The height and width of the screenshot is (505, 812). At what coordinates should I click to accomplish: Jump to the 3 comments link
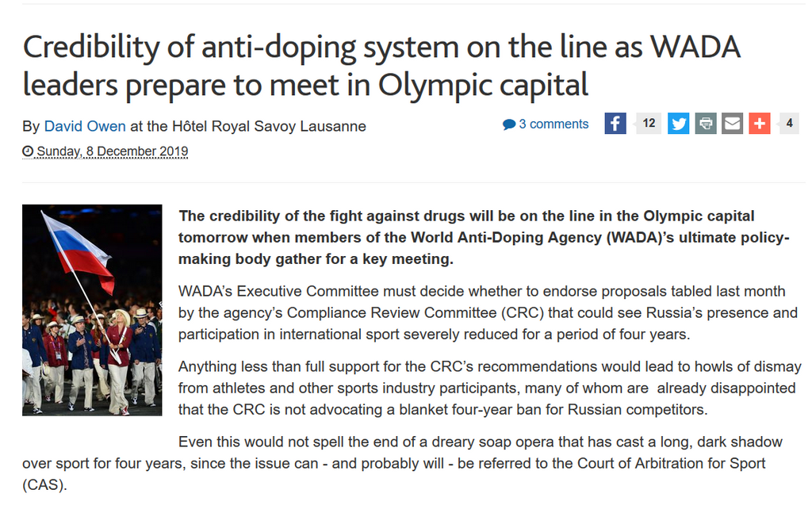pyautogui.click(x=553, y=124)
